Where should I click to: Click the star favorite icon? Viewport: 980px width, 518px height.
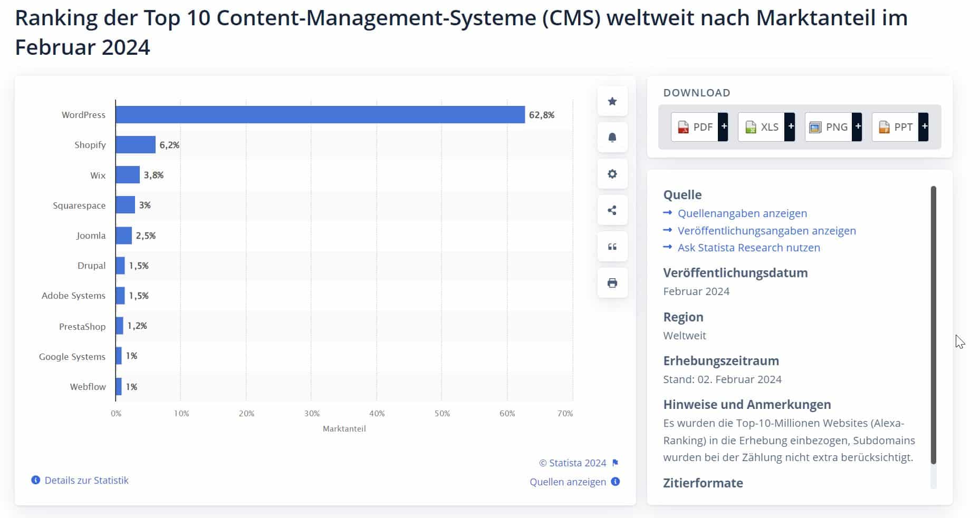[612, 101]
